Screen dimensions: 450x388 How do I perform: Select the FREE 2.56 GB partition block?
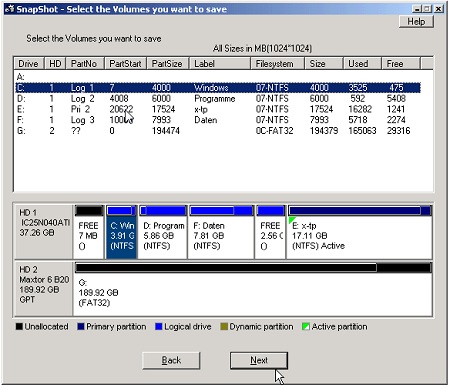tap(270, 232)
